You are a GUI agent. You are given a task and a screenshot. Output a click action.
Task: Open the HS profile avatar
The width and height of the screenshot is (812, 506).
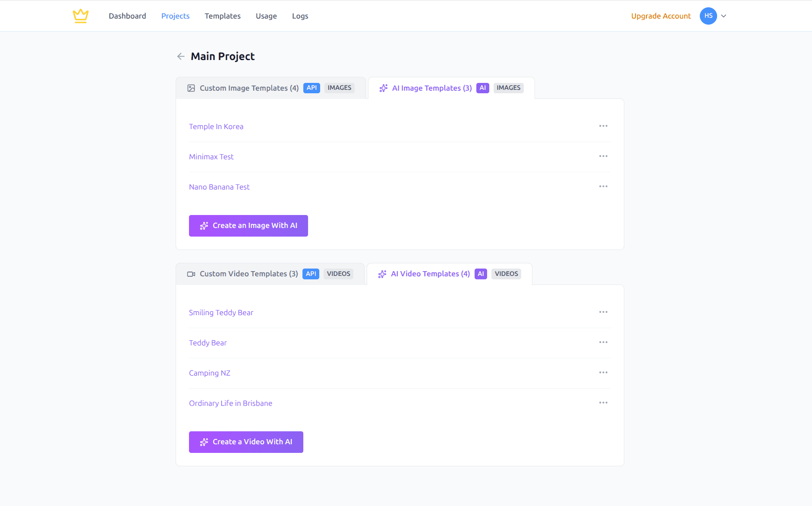(708, 16)
